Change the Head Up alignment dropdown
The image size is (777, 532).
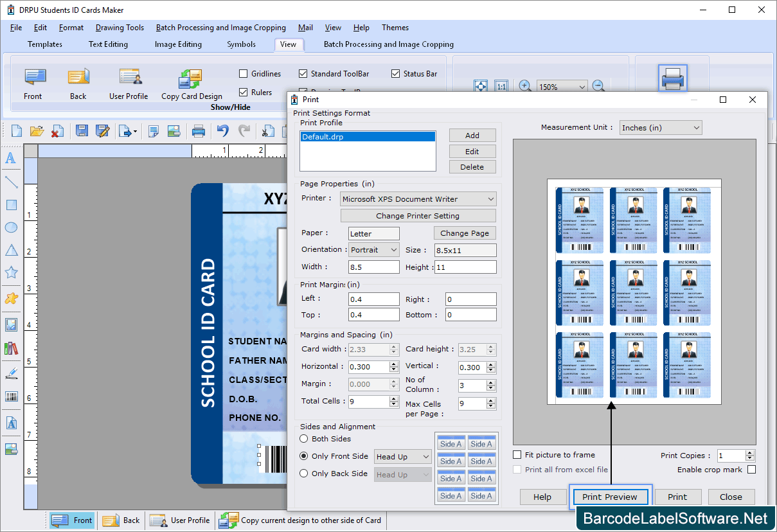tap(402, 456)
